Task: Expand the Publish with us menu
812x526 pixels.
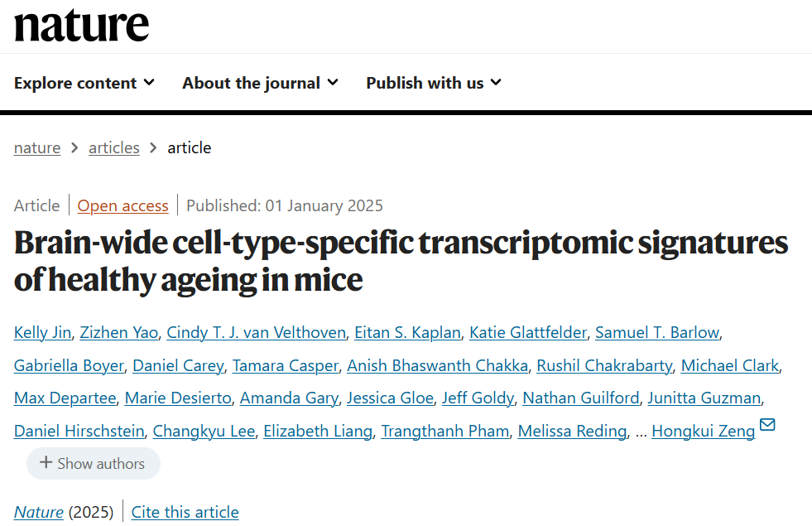Action: click(434, 83)
